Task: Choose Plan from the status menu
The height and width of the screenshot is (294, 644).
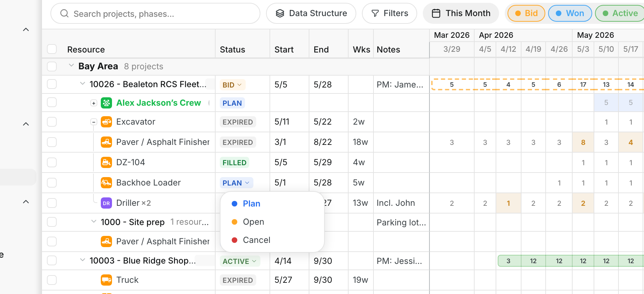Action: point(272,204)
